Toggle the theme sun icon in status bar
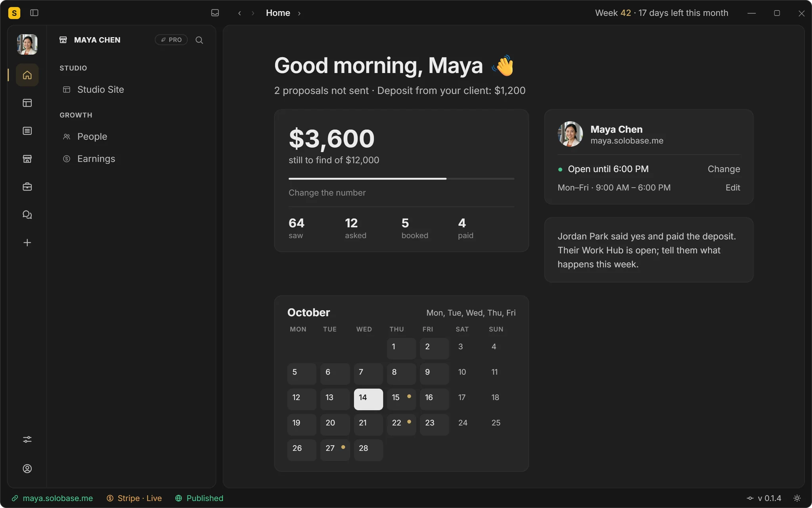This screenshot has height=508, width=812. tap(797, 498)
